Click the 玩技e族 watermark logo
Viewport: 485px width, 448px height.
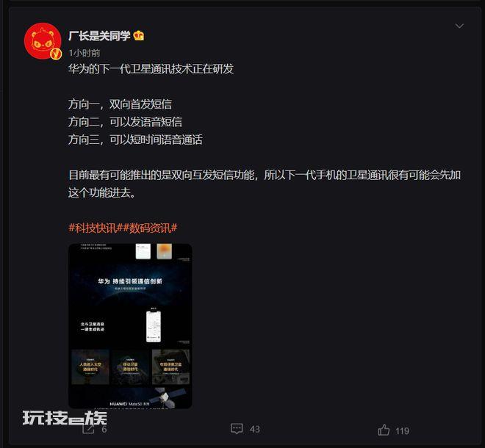(x=65, y=418)
